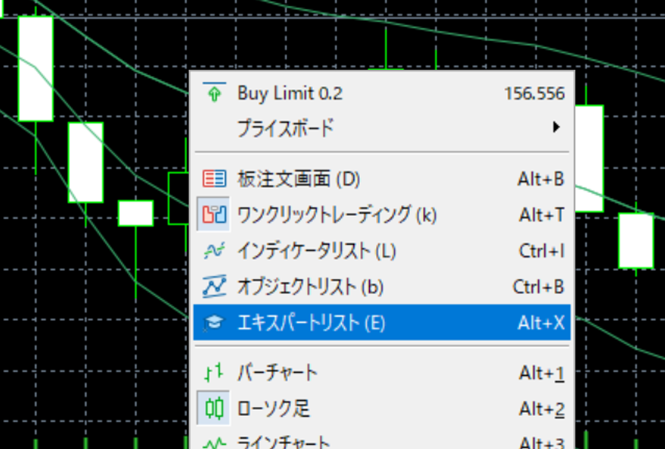Click the バーチャート bar chart icon
The image size is (665, 449).
coord(214,373)
